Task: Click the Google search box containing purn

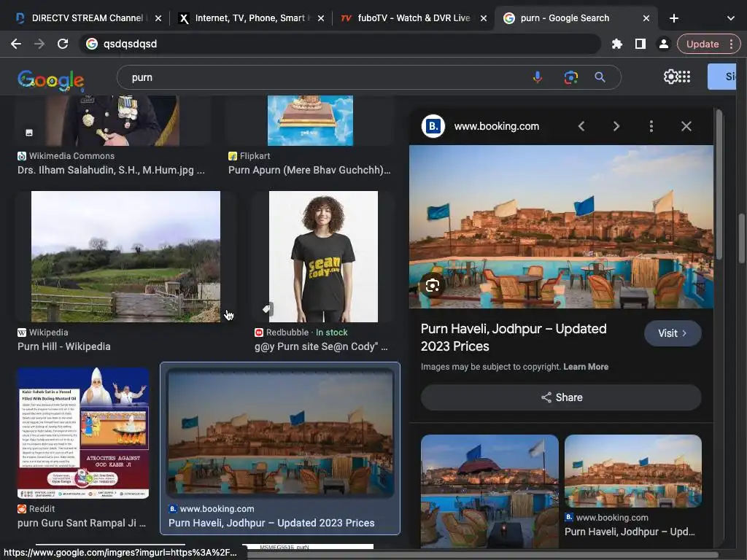Action: 324,77
